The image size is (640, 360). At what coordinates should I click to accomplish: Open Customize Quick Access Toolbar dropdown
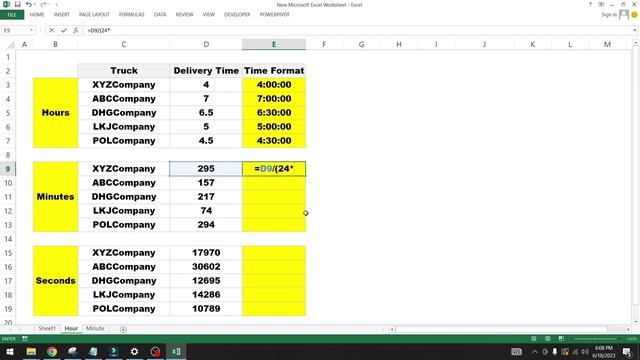56,4
